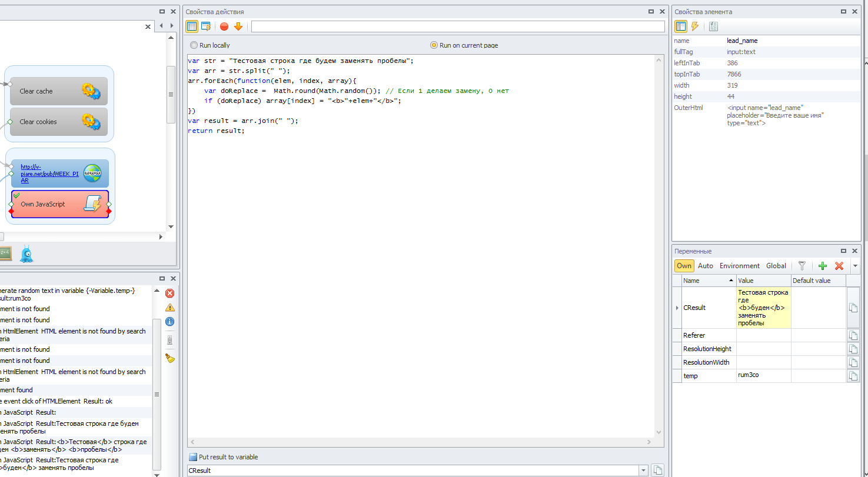Click into the JavaScript code editor area

coord(421,247)
